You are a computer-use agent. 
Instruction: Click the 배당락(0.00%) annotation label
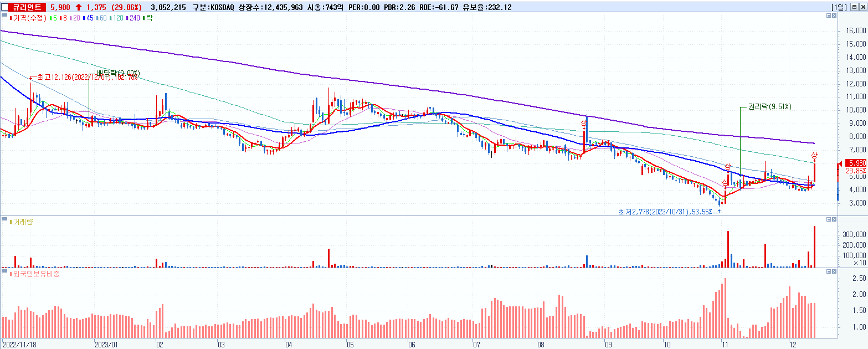[118, 74]
